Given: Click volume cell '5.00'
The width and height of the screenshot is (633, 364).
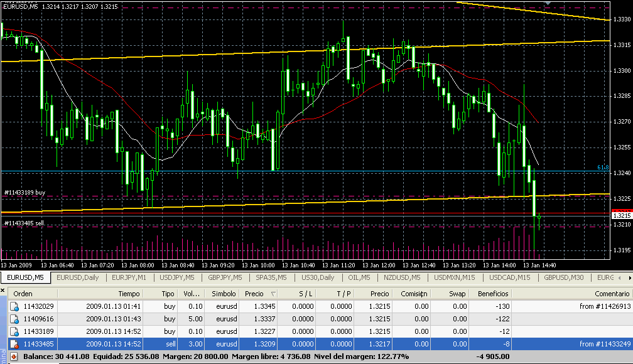Looking at the screenshot, I should (x=195, y=319).
